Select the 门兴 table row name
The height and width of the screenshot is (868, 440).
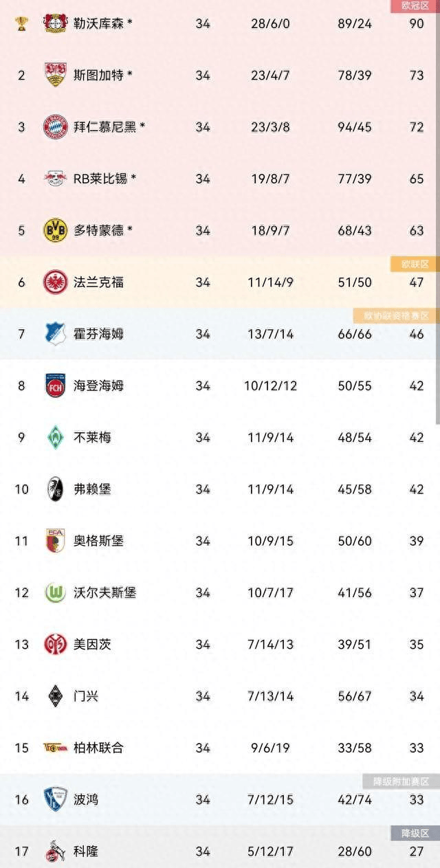coord(86,696)
